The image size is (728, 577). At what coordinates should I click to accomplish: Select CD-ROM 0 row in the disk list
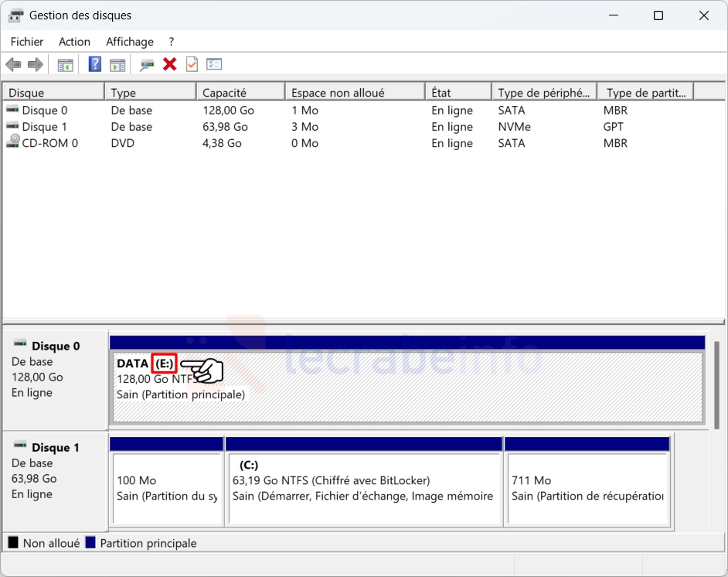click(x=49, y=143)
